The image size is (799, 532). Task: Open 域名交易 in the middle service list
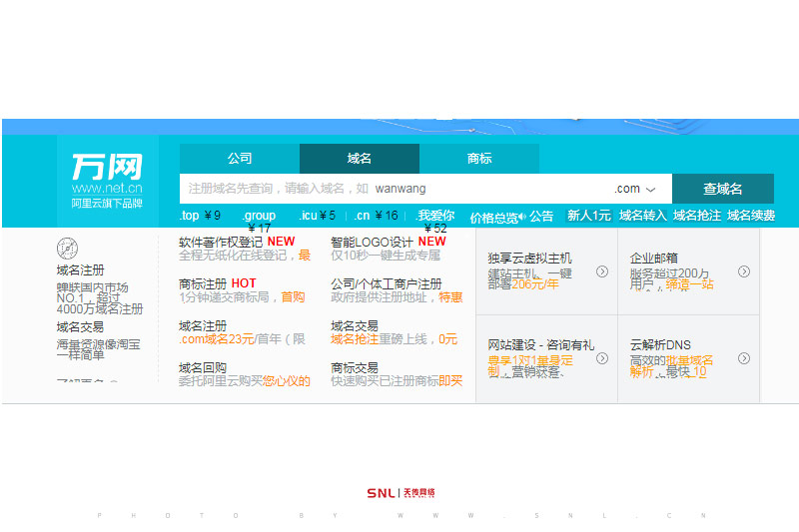pos(355,325)
